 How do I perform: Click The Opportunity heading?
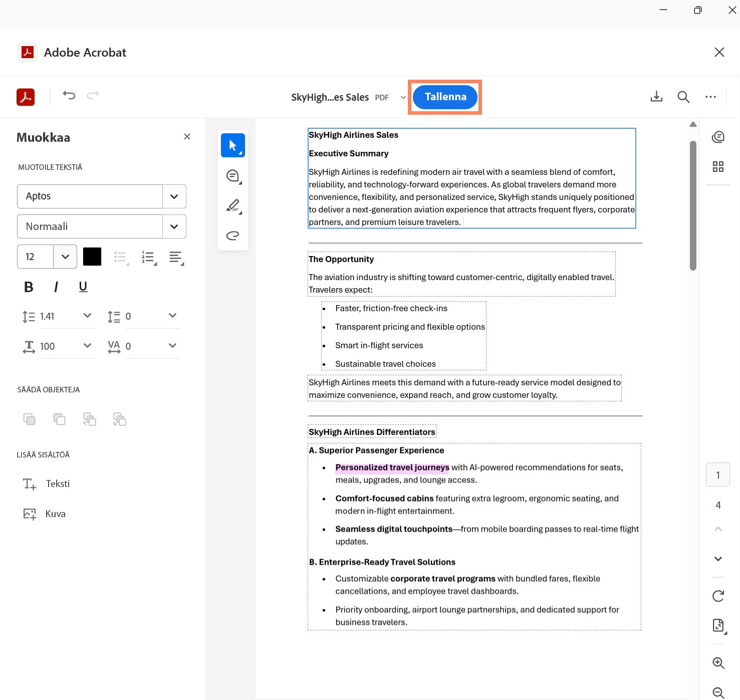341,259
